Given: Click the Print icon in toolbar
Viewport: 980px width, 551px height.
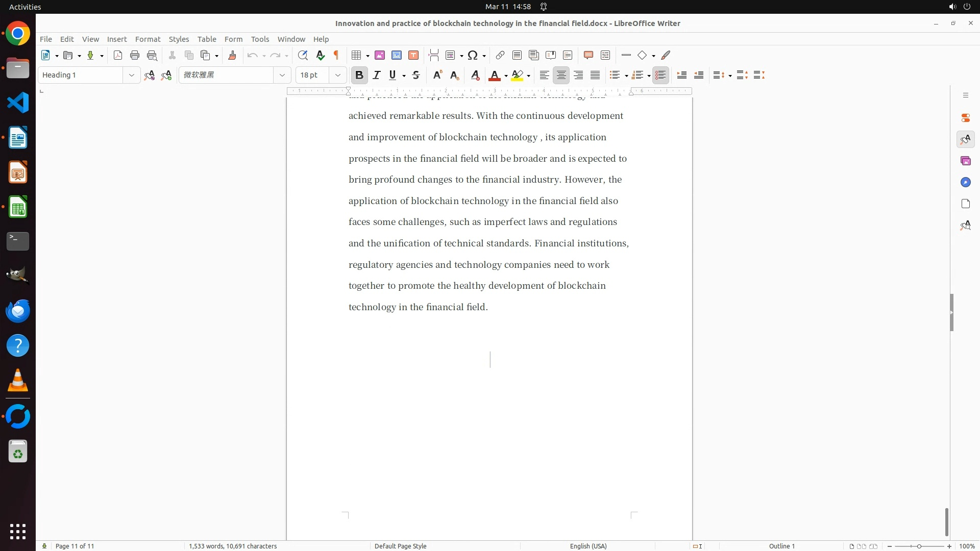Looking at the screenshot, I should point(135,56).
